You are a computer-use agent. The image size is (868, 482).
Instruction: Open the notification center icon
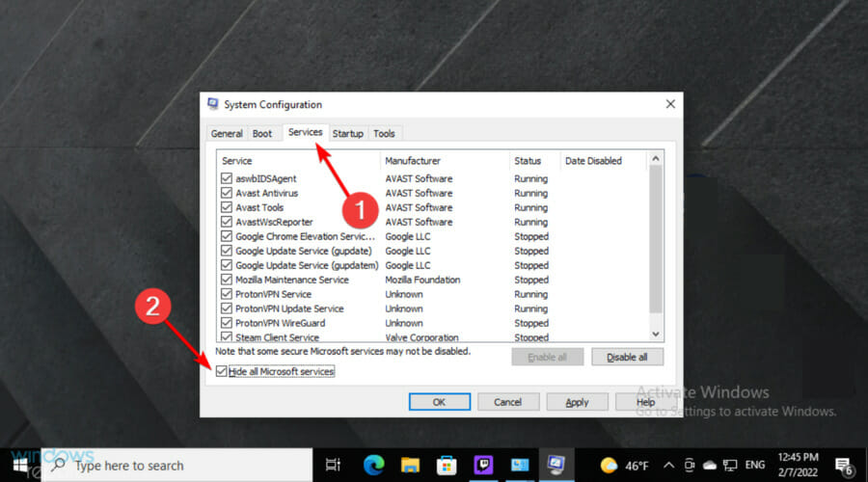pyautogui.click(x=844, y=466)
